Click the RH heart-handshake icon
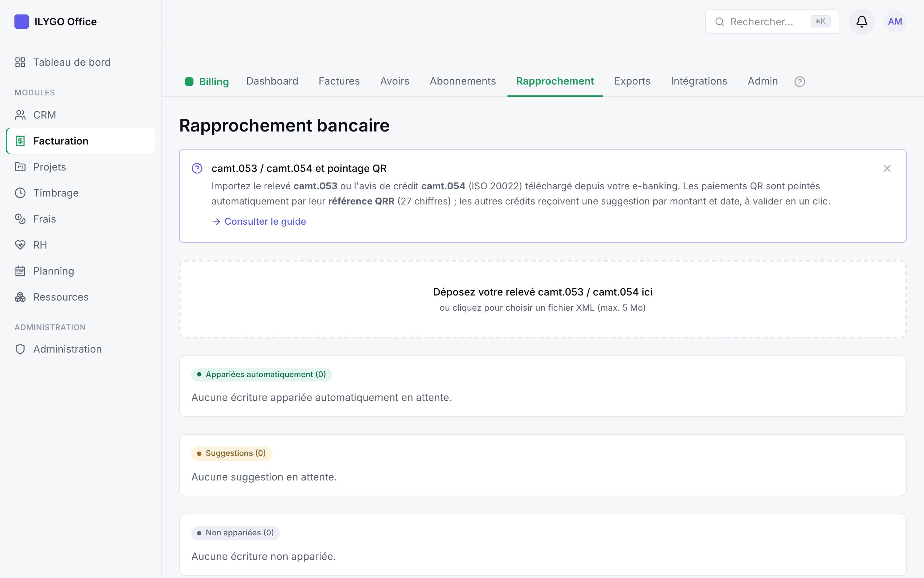Image resolution: width=924 pixels, height=578 pixels. [20, 245]
